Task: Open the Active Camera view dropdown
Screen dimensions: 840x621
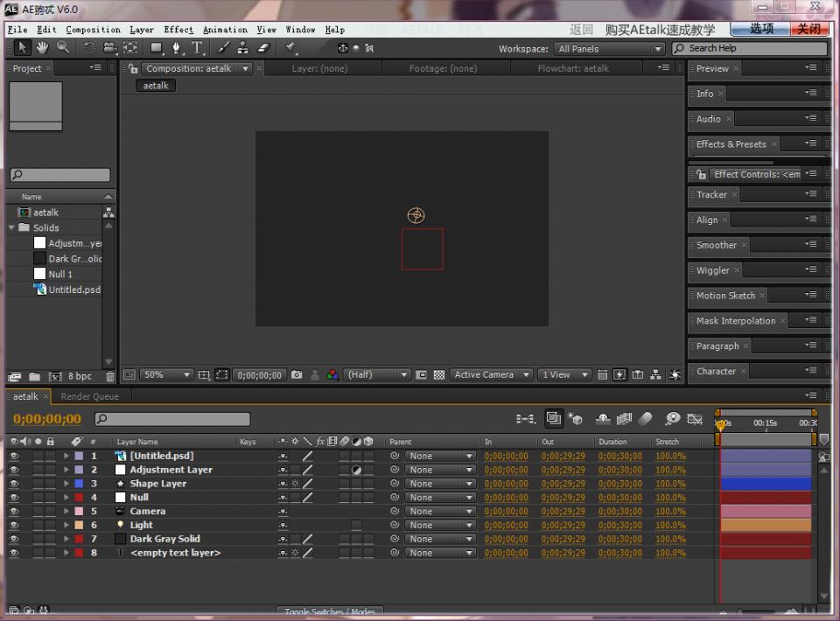Action: [492, 375]
